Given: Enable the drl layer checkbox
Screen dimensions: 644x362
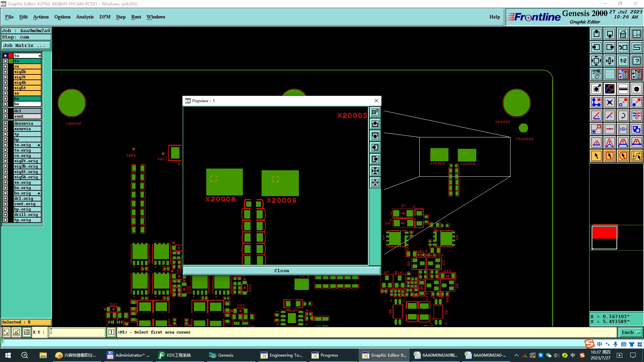Looking at the screenshot, I should [5, 111].
